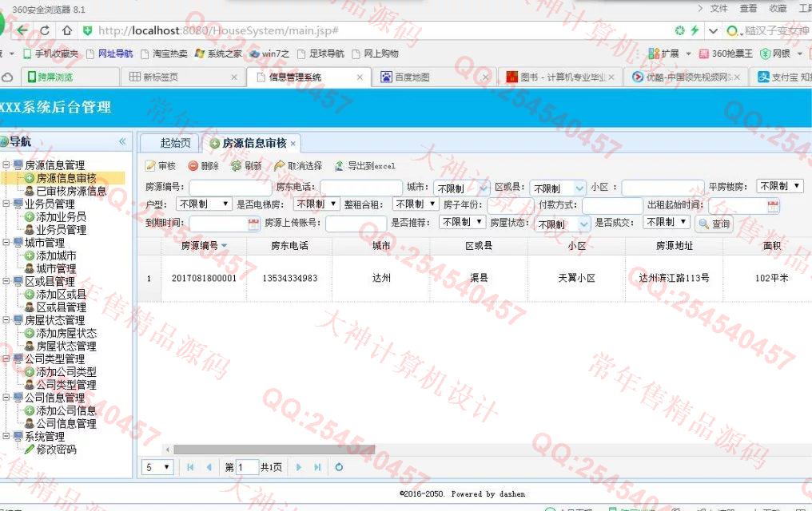This screenshot has height=511, width=812.
Task: Go to browser home page icon
Action: click(x=67, y=30)
